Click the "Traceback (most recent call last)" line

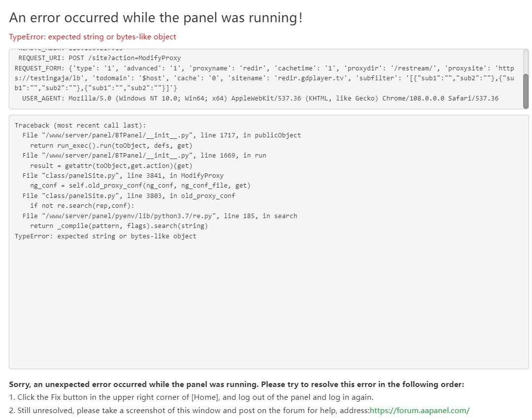80,126
